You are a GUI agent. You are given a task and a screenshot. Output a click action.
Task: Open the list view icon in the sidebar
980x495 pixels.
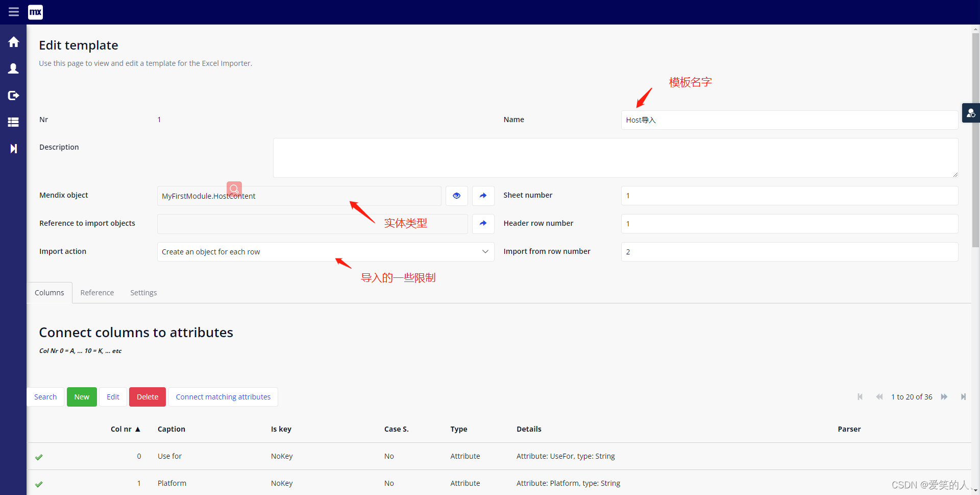pos(13,122)
